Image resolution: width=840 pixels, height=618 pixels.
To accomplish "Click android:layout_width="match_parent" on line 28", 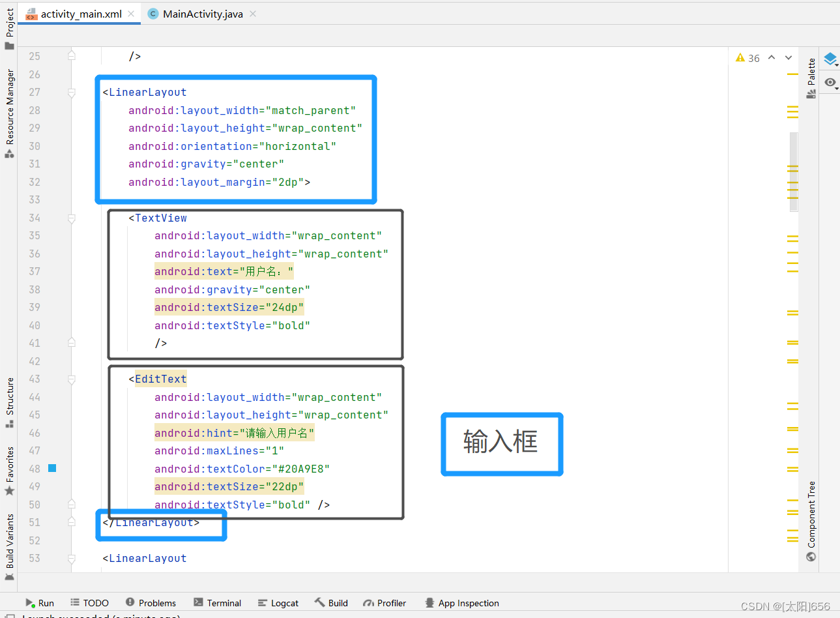I will pyautogui.click(x=242, y=111).
